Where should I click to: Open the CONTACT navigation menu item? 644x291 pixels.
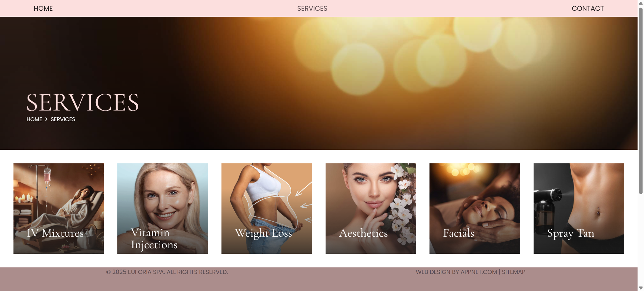[587, 9]
